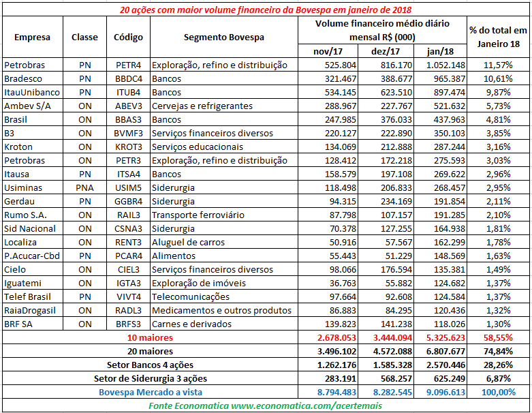Select the 625.249 siderurgia value
Image resolution: width=532 pixels, height=413 pixels.
441,378
